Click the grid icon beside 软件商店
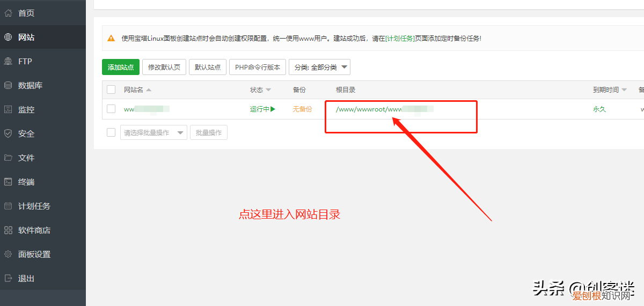 (x=8, y=230)
